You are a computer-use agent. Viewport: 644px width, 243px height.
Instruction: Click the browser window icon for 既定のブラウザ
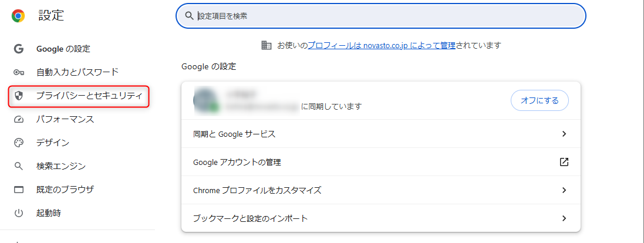18,190
